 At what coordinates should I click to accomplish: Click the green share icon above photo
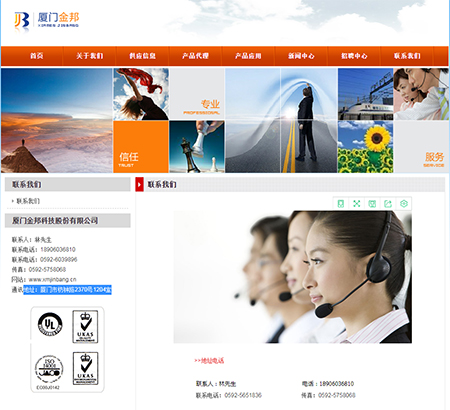[388, 203]
